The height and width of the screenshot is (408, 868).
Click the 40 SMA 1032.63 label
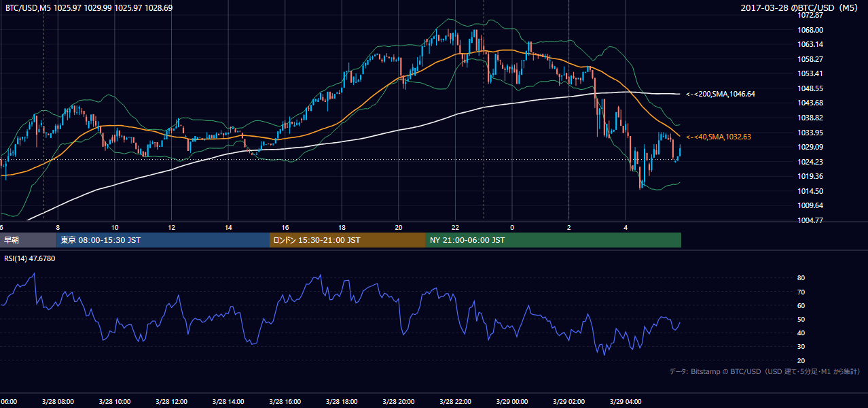click(718, 137)
